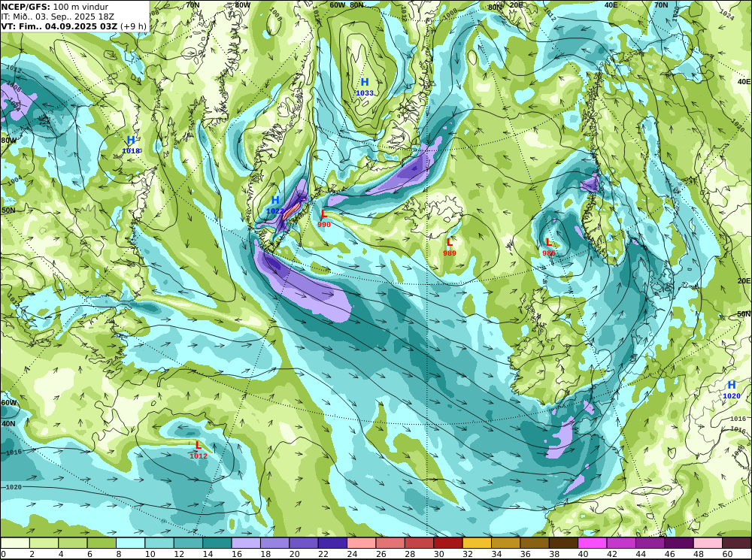Select the dark purple 46–48 legend swatch
This screenshot has width=752, height=560.
pyautogui.click(x=679, y=543)
